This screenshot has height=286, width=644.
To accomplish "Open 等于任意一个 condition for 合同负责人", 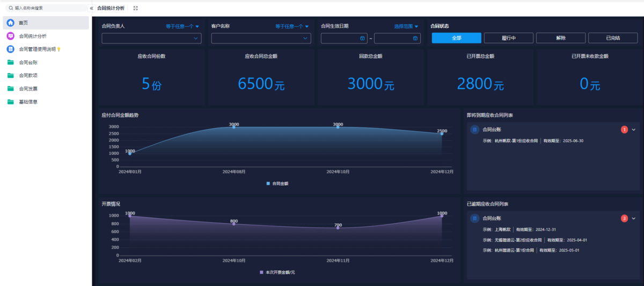I will 182,26.
